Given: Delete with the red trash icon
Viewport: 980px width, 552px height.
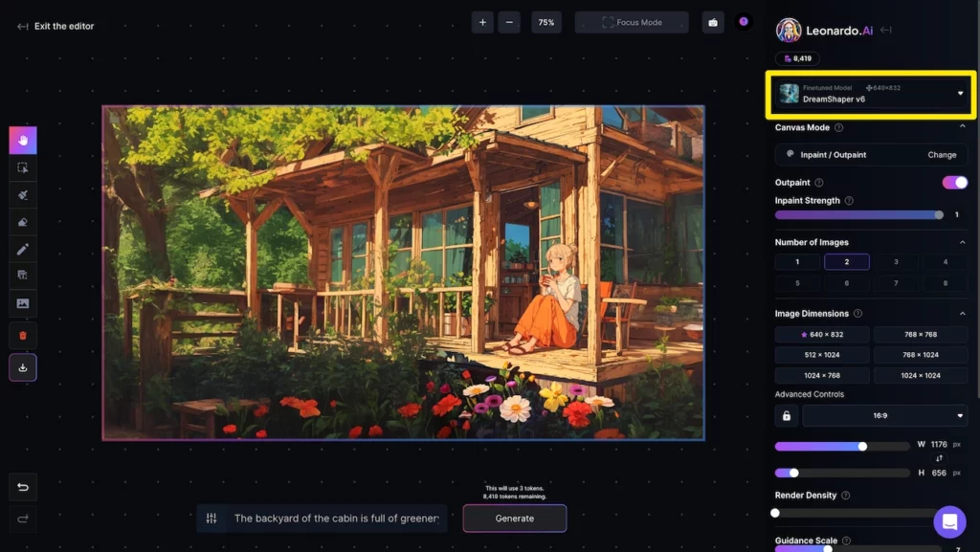Looking at the screenshot, I should tap(23, 335).
